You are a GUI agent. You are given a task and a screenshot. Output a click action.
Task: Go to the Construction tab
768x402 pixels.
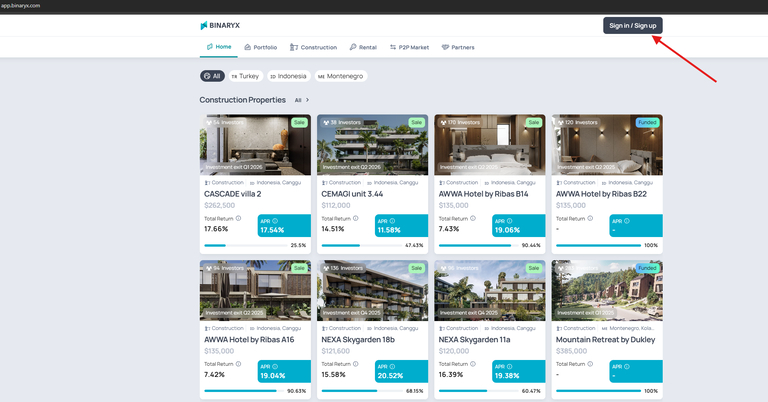313,47
